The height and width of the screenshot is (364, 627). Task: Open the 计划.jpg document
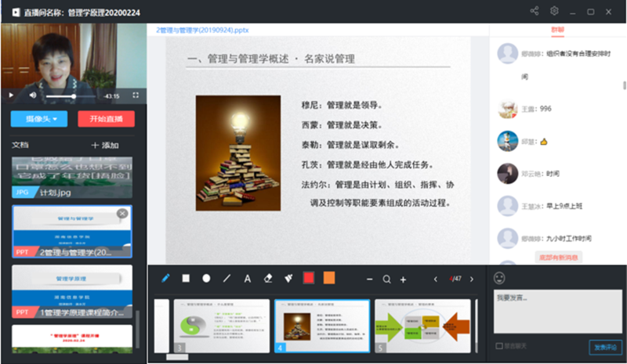72,178
